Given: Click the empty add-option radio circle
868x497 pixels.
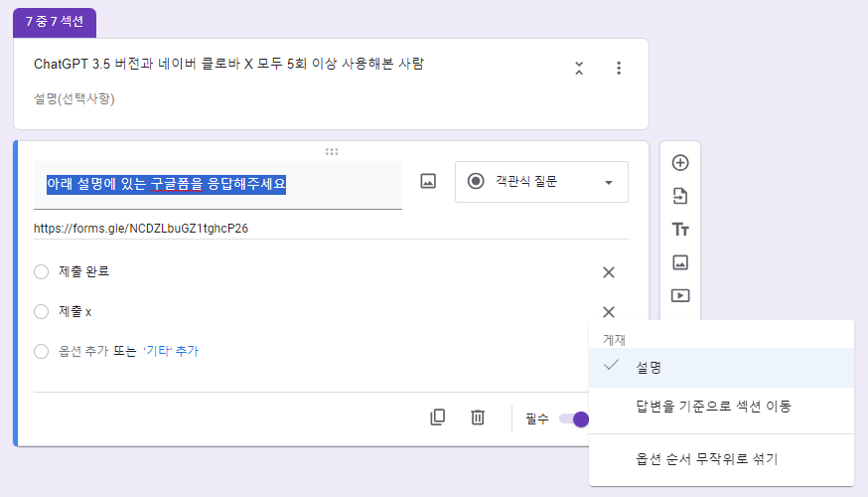Looking at the screenshot, I should pyautogui.click(x=41, y=351).
